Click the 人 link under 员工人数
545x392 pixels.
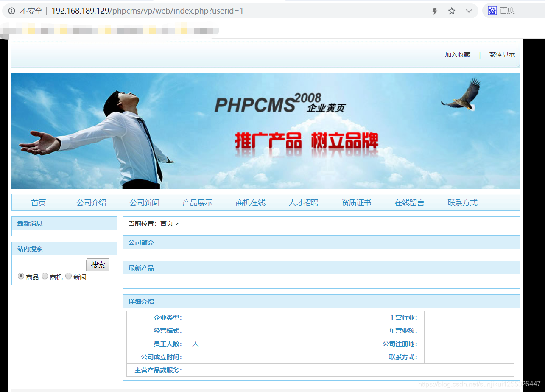click(195, 344)
